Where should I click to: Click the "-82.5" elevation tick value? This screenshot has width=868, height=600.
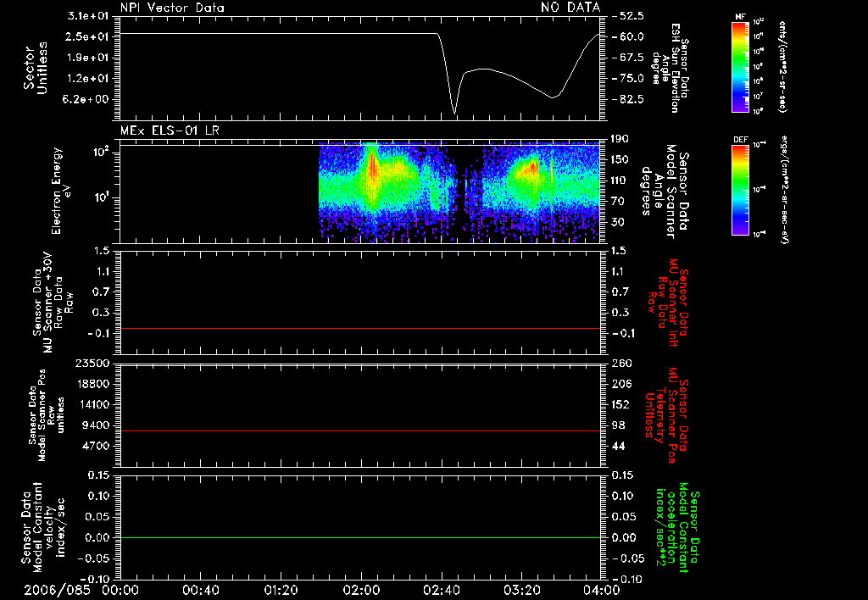coord(628,100)
